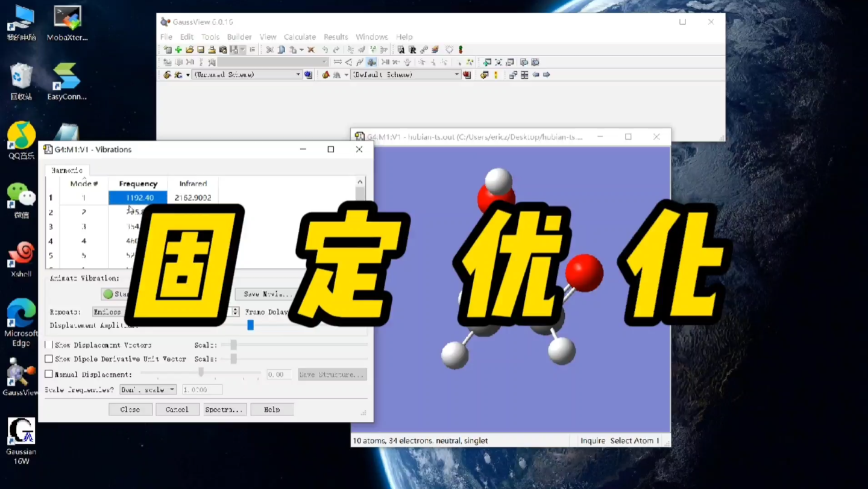Expand the Paste icon dropdown arrow

[301, 49]
